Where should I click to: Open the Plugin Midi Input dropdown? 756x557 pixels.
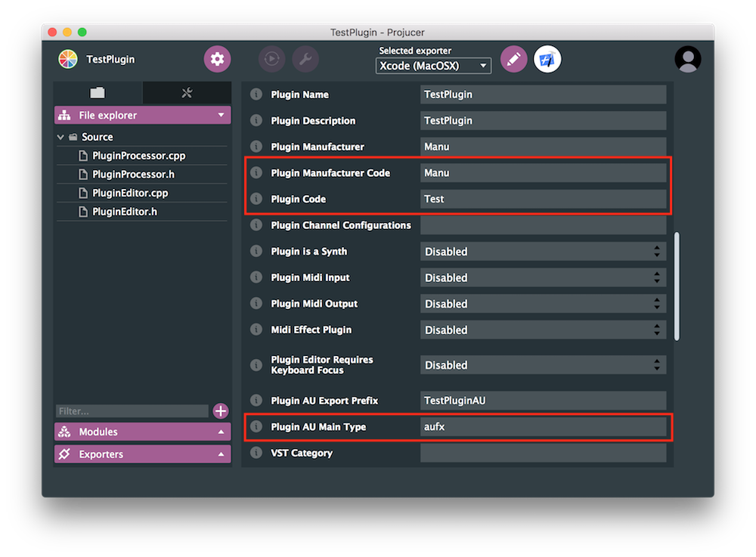(541, 277)
